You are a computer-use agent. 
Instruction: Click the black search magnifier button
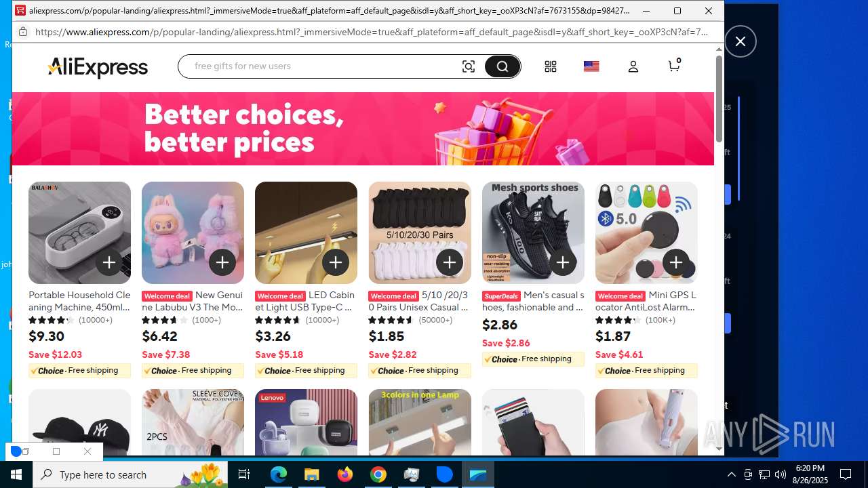502,66
